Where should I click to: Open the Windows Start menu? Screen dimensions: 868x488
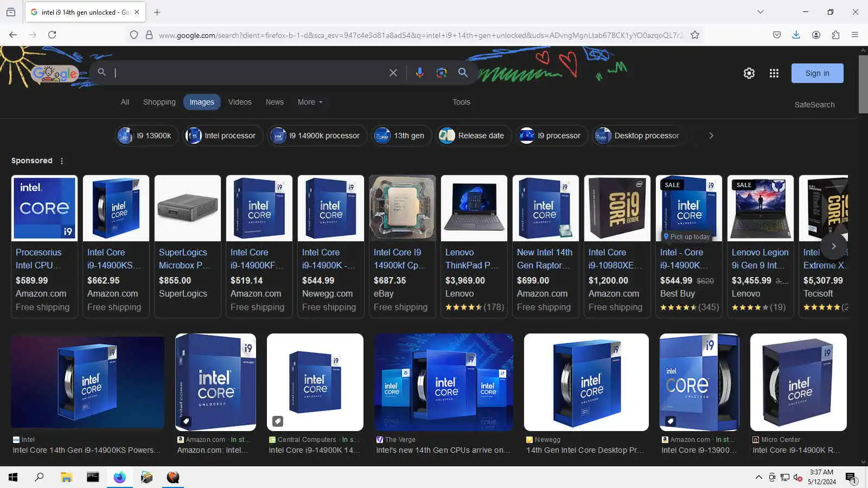[x=13, y=477]
